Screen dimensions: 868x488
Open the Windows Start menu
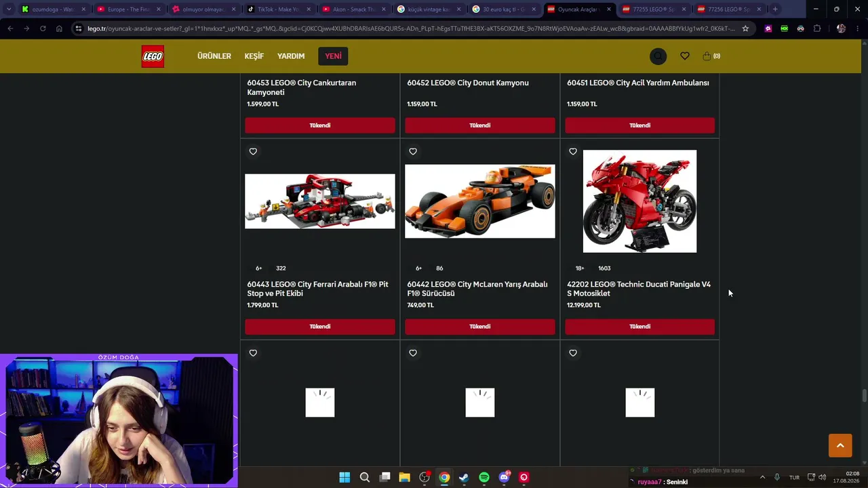tap(344, 477)
